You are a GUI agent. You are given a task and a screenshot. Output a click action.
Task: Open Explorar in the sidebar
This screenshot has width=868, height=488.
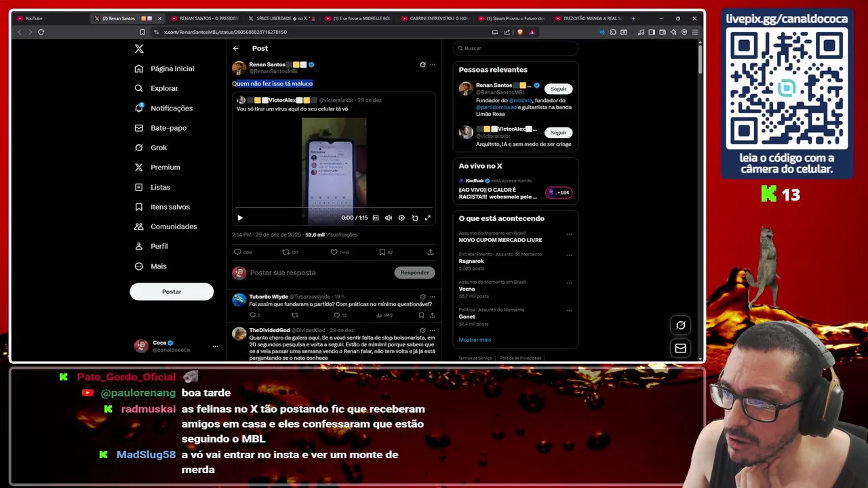coord(156,88)
